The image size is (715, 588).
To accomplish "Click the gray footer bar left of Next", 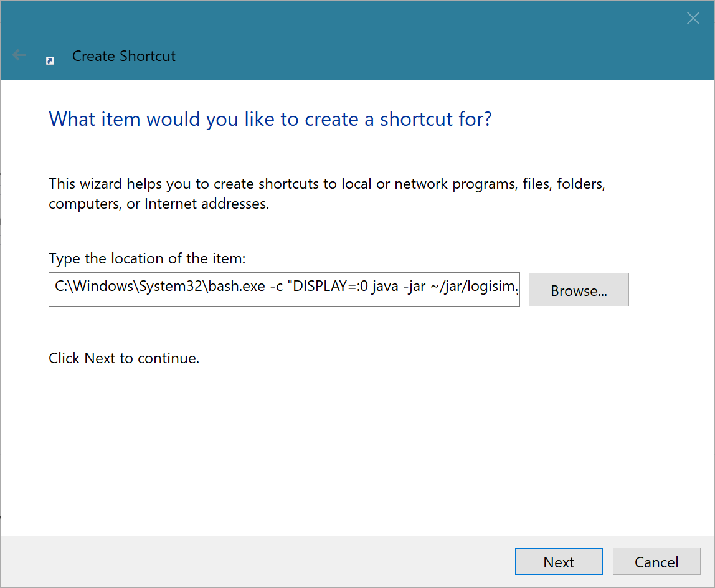I will click(x=249, y=562).
